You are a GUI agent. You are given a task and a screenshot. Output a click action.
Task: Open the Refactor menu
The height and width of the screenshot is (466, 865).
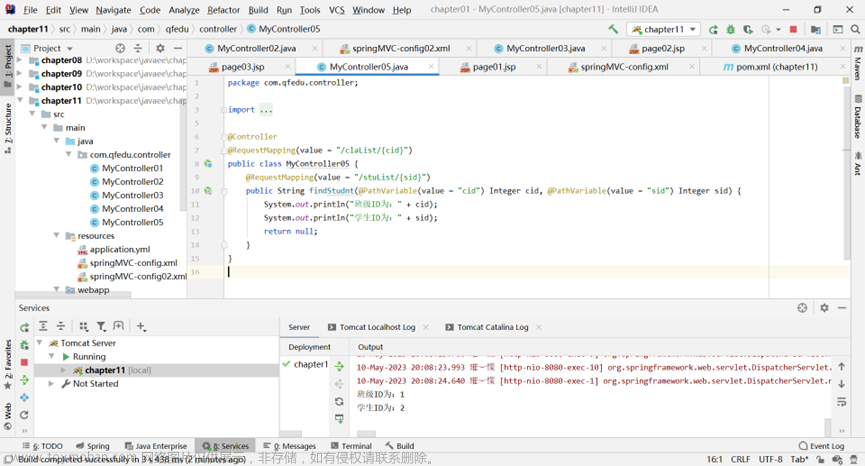point(223,9)
